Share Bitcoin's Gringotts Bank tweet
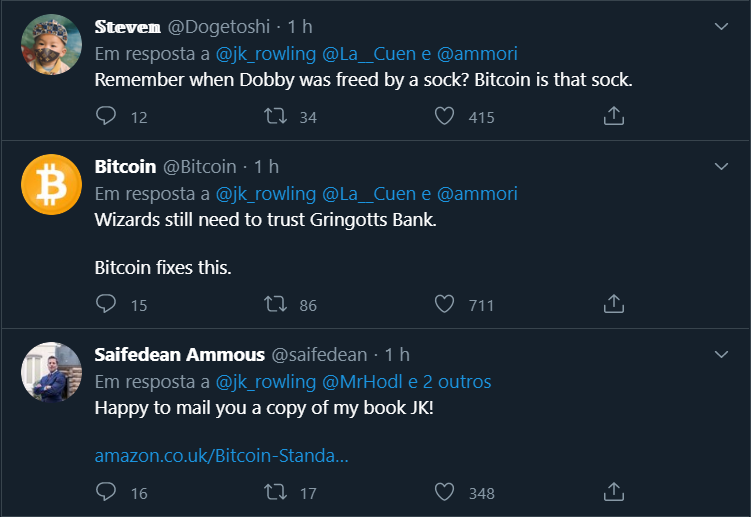This screenshot has height=517, width=751. tap(614, 304)
